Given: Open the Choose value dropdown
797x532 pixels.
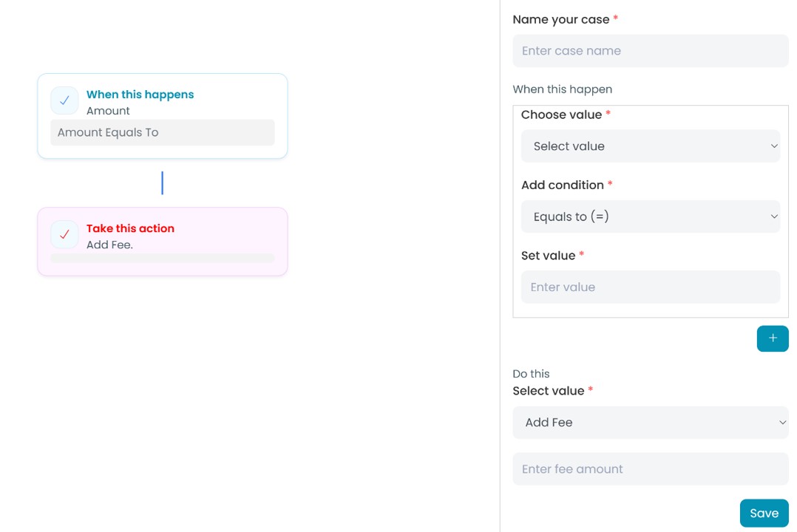Looking at the screenshot, I should [650, 146].
